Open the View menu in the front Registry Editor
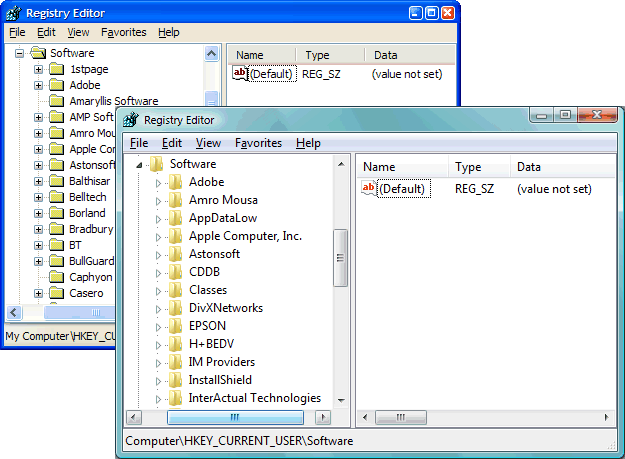The height and width of the screenshot is (459, 625). tap(208, 143)
